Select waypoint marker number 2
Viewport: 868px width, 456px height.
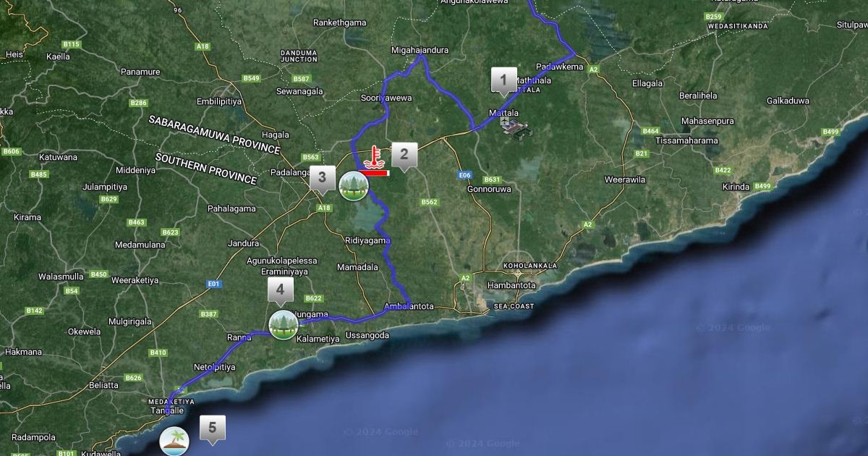[404, 155]
